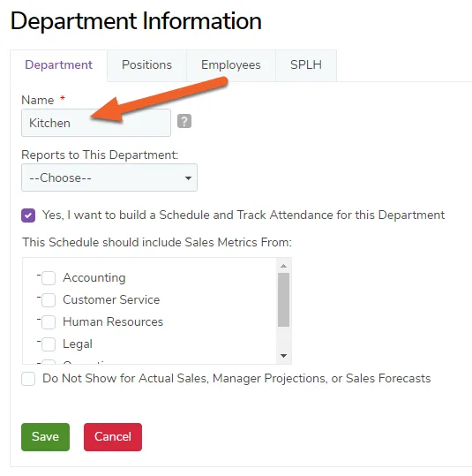
Task: Click the Accounting label in the list
Action: point(94,278)
